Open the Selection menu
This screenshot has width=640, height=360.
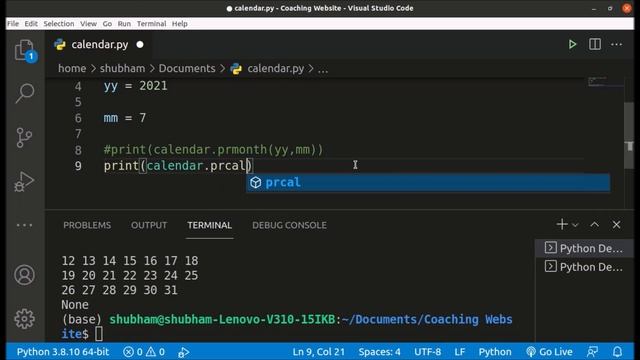coord(59,24)
